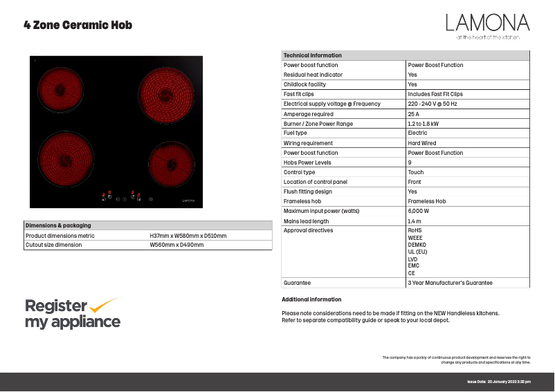This screenshot has height=392, width=555.
Task: Click the Technical information table header
Action: pos(313,55)
